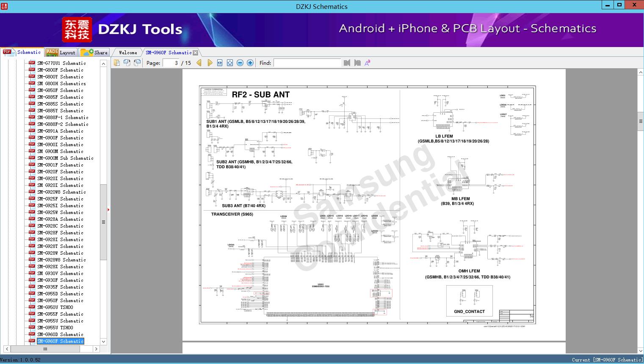Zoom in with the plus icon
Viewport: 644px width, 364px height.
[x=250, y=63]
